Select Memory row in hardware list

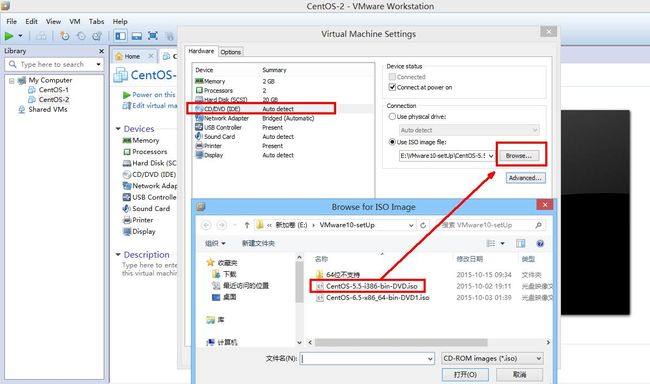[284, 81]
